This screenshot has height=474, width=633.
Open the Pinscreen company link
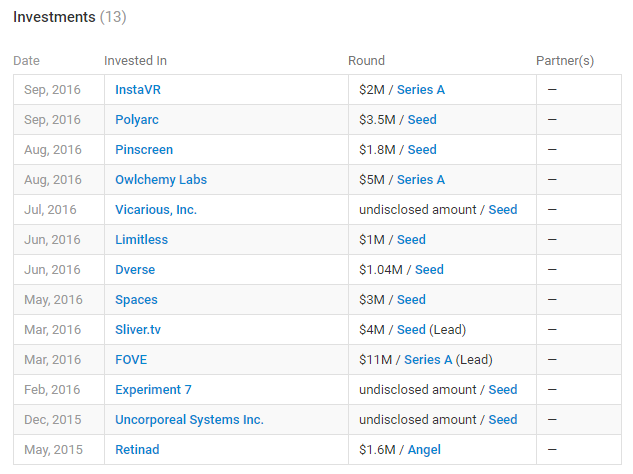click(x=144, y=150)
